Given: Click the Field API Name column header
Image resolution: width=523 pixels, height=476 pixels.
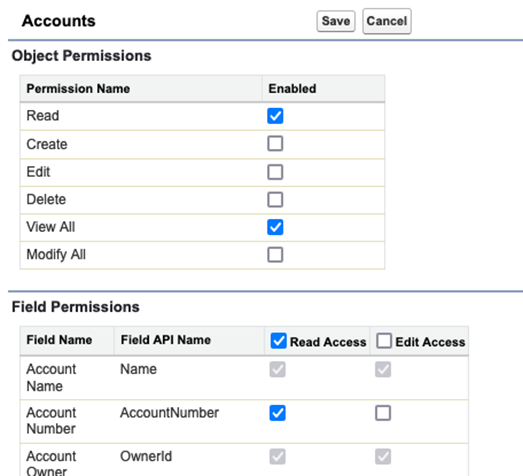Looking at the screenshot, I should 165,340.
